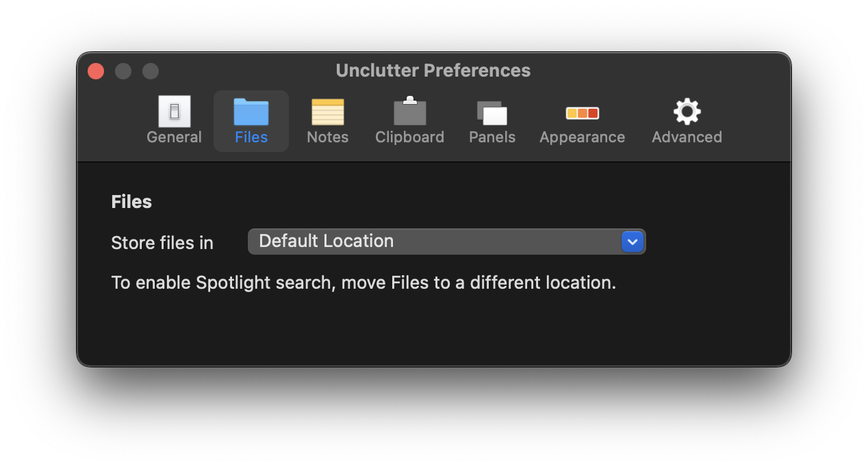The height and width of the screenshot is (468, 868).
Task: Select the Files folder icon tab
Action: (251, 121)
